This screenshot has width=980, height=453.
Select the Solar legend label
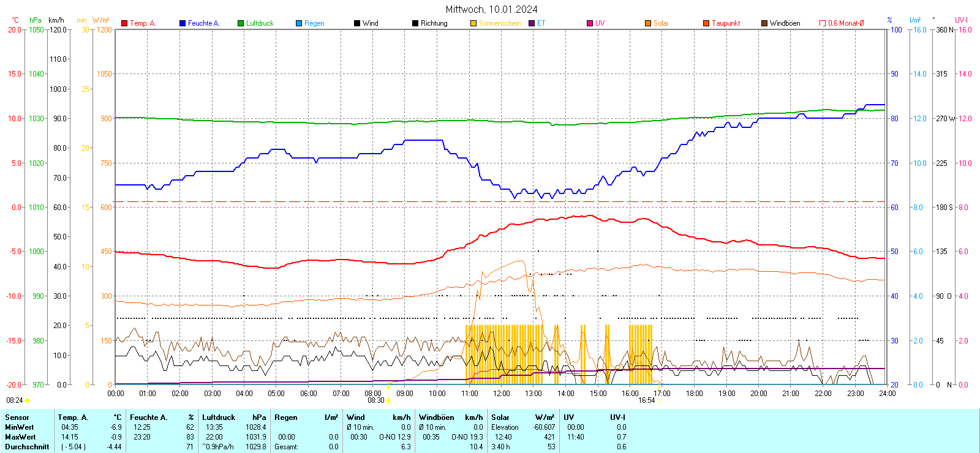point(661,23)
